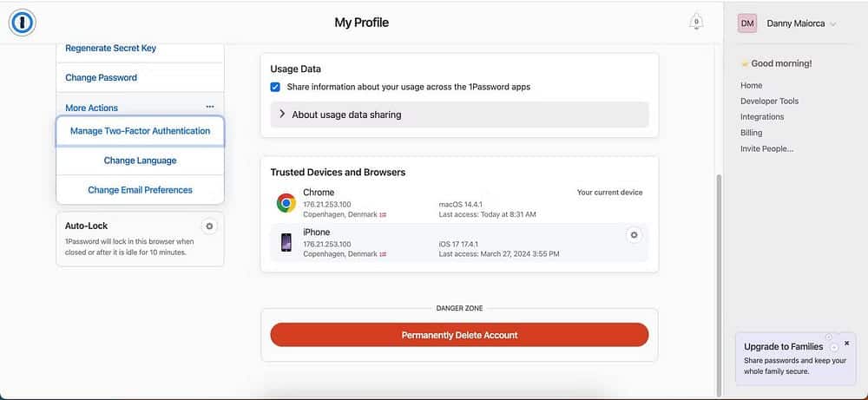Select Change Email Preferences
This screenshot has height=400, width=868.
point(140,190)
